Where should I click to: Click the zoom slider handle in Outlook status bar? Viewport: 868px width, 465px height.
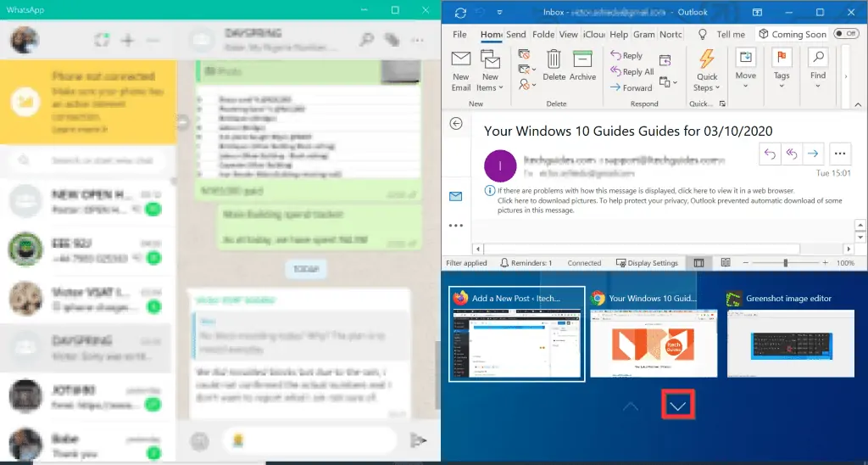(785, 263)
